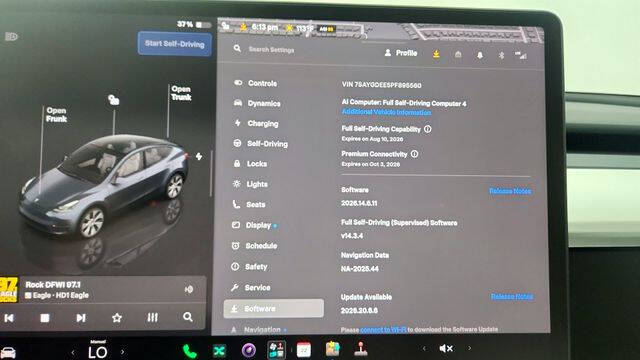Viewport: 640px width, 360px height.
Task: Start Self-Driving button
Action: (175, 44)
